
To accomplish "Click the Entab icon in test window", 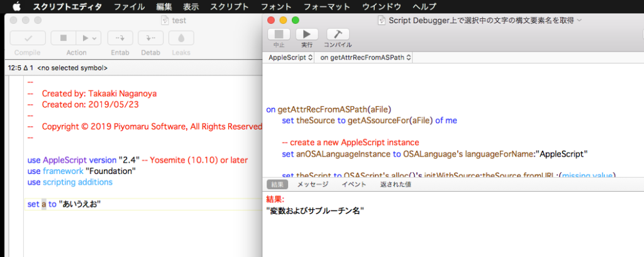I will pyautogui.click(x=120, y=38).
